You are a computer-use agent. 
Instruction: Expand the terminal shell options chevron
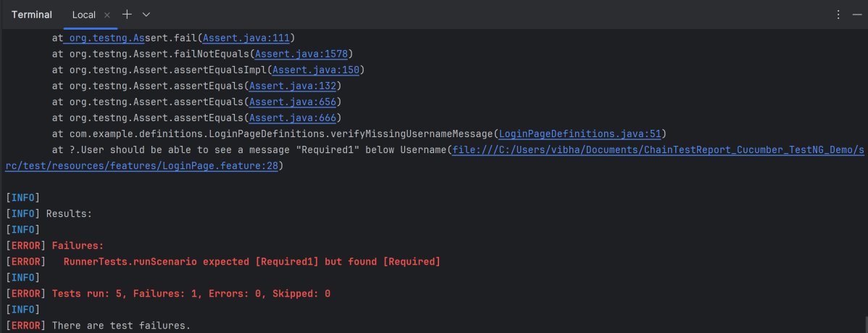coord(146,15)
